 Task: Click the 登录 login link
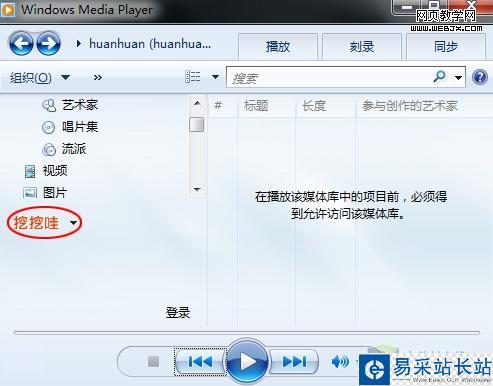pyautogui.click(x=178, y=313)
